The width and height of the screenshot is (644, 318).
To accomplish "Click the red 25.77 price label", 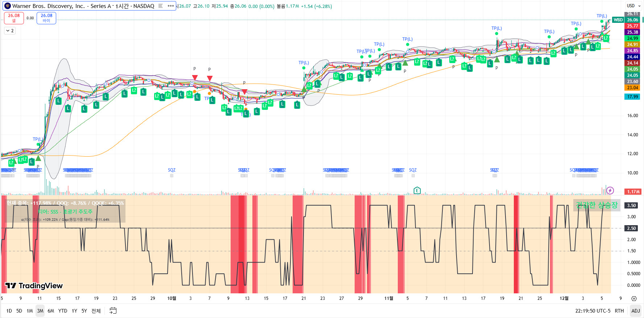I will coord(632,26).
